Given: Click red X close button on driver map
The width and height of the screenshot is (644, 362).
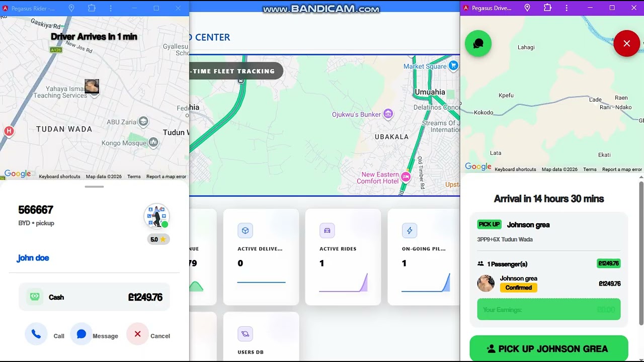Looking at the screenshot, I should pos(626,44).
